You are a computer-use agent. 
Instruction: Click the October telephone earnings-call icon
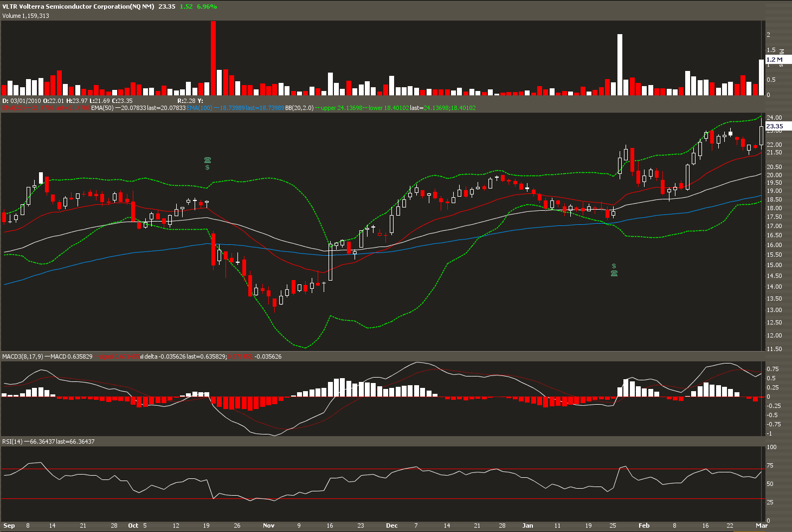point(208,160)
